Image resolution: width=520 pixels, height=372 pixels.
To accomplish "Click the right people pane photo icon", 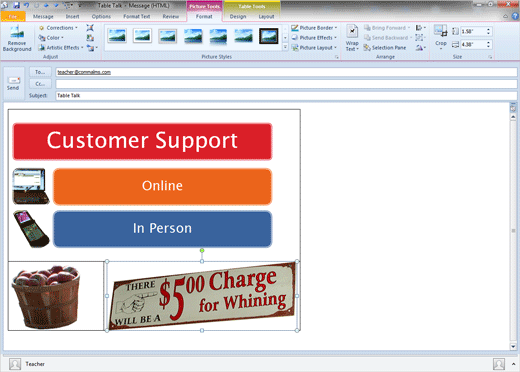I will 499,364.
